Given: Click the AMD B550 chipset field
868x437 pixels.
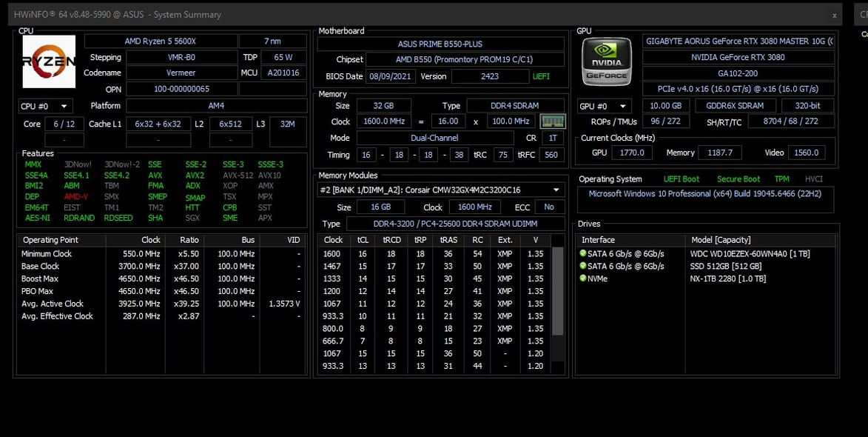Looking at the screenshot, I should [x=465, y=59].
